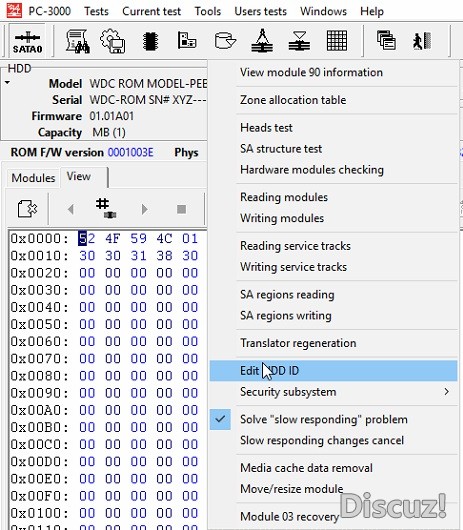Choose Translator regeneration from the menu
This screenshot has width=463, height=530.
click(x=298, y=343)
